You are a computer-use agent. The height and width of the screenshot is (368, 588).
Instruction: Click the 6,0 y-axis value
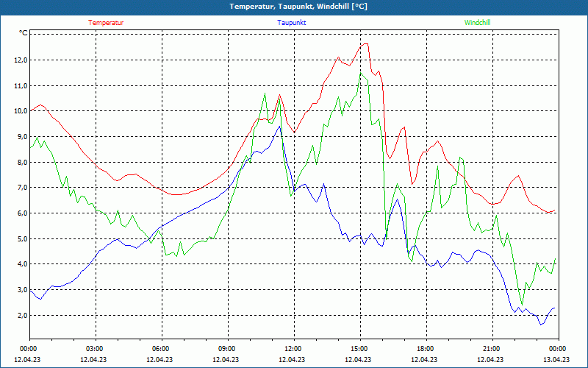point(22,213)
